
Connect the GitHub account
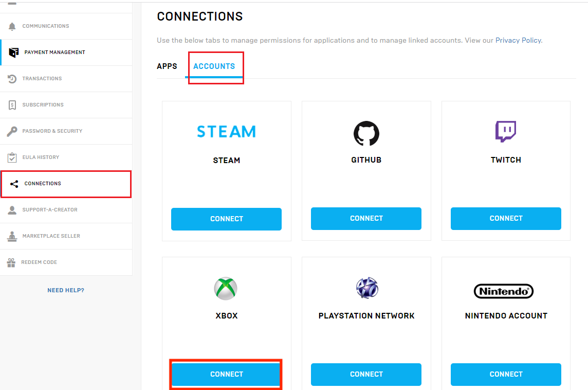click(366, 219)
